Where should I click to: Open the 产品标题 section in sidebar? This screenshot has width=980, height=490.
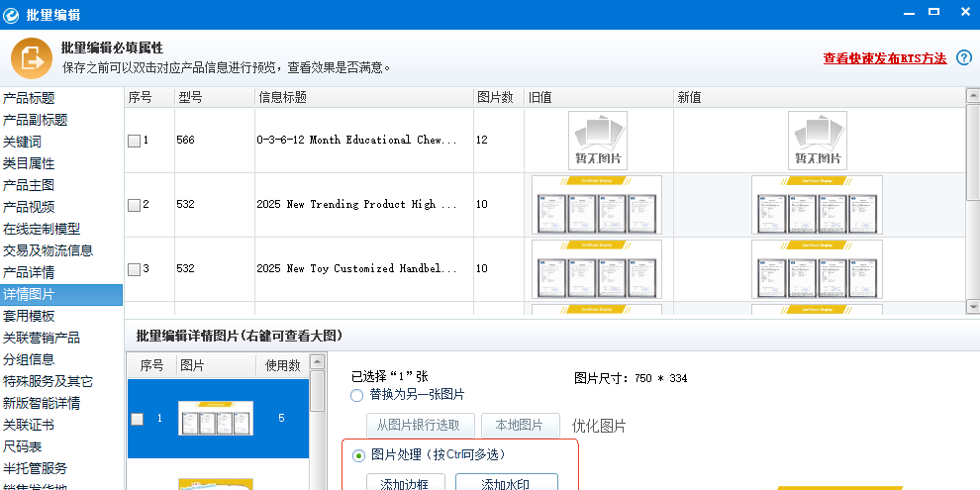tap(29, 98)
